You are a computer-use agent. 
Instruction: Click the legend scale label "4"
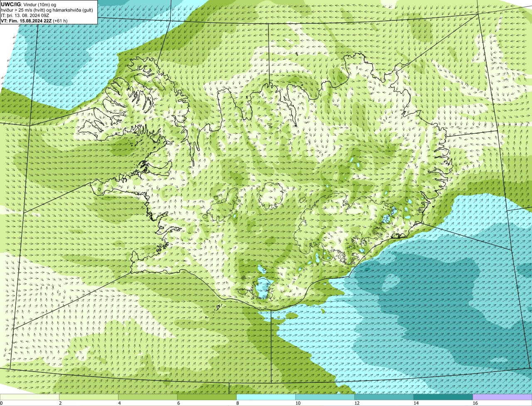[119, 403]
